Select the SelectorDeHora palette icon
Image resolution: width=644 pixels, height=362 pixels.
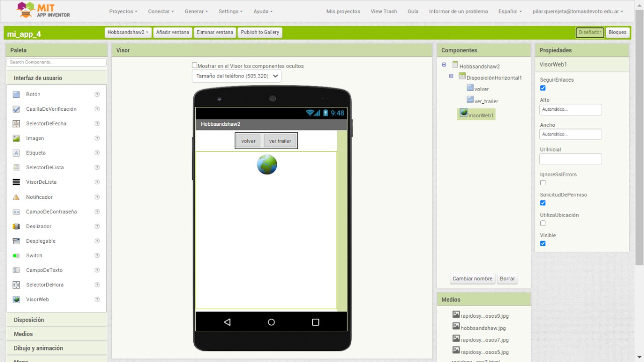point(16,284)
